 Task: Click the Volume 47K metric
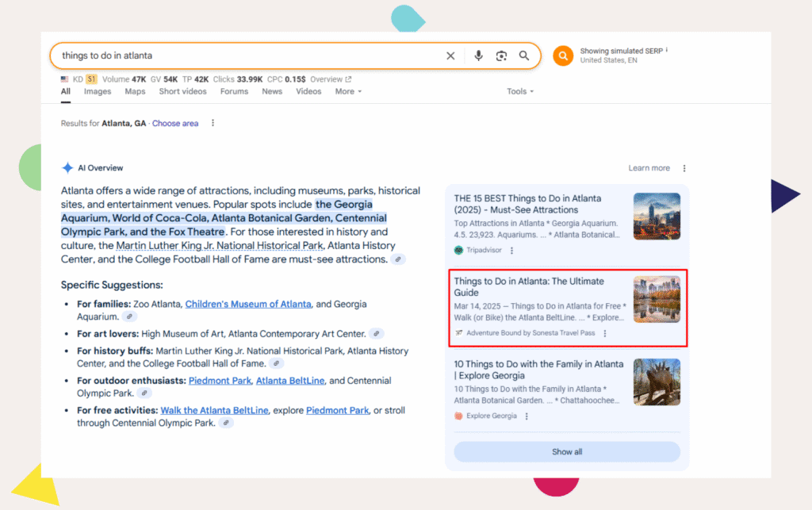[x=124, y=79]
